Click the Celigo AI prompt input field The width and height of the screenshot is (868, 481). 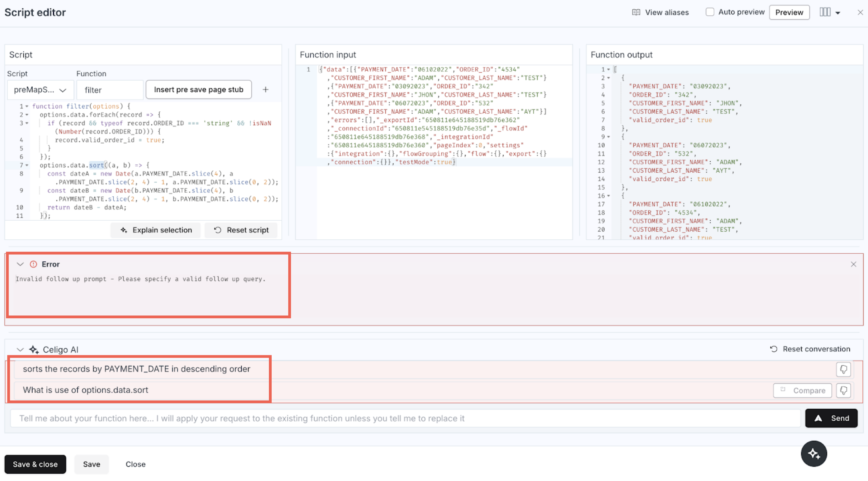point(405,418)
